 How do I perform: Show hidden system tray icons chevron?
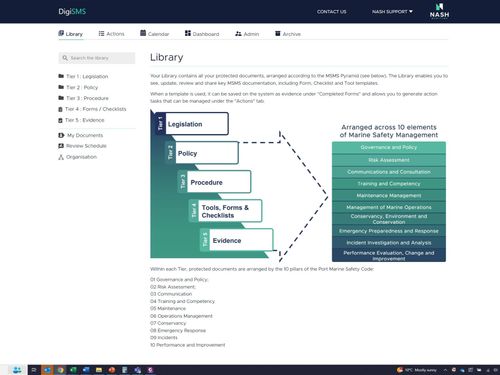click(x=445, y=370)
